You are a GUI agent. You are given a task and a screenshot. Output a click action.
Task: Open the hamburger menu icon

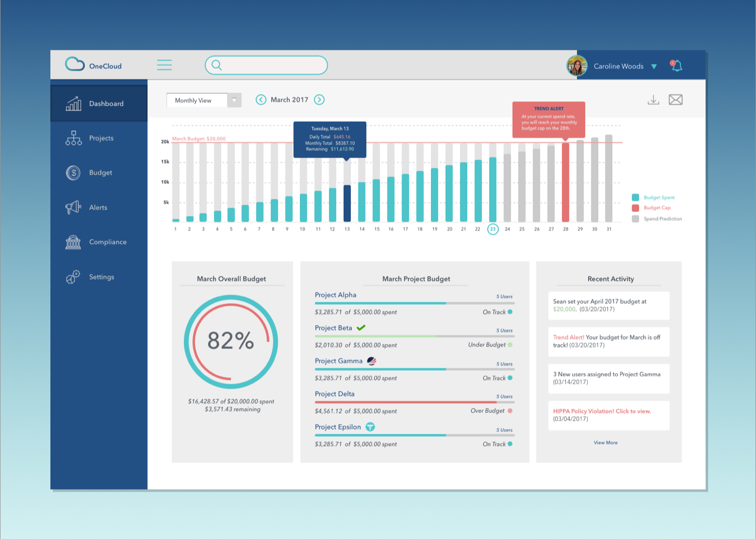coord(164,65)
